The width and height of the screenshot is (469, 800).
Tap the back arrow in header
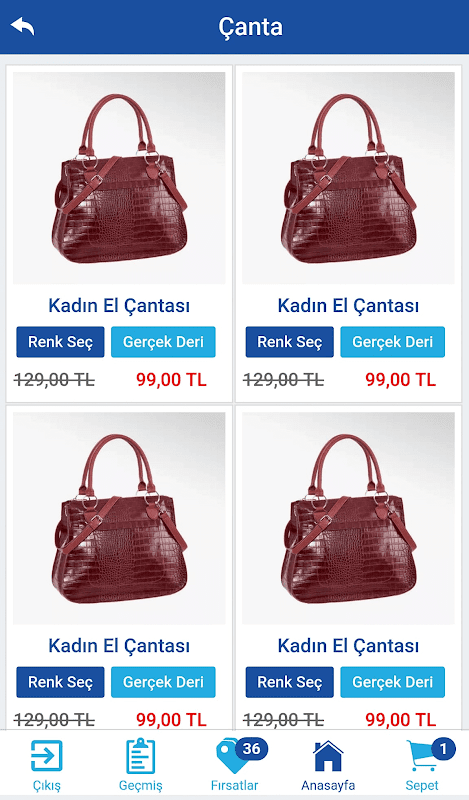22,26
